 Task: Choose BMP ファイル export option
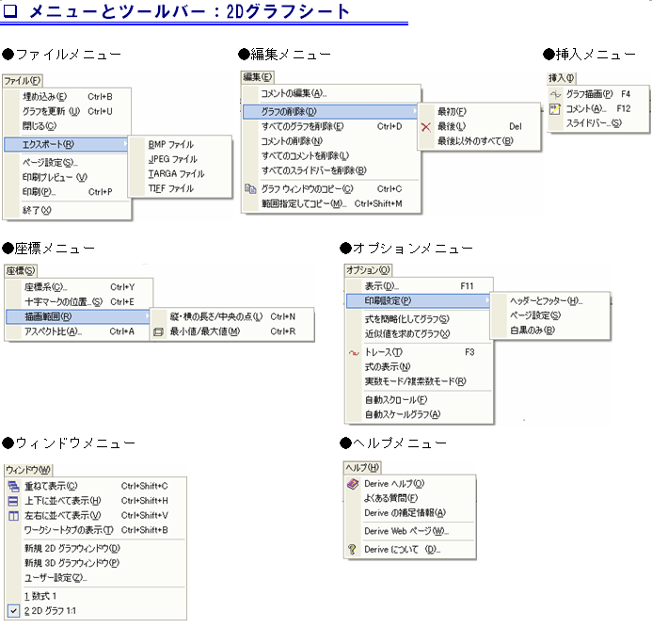tap(180, 145)
